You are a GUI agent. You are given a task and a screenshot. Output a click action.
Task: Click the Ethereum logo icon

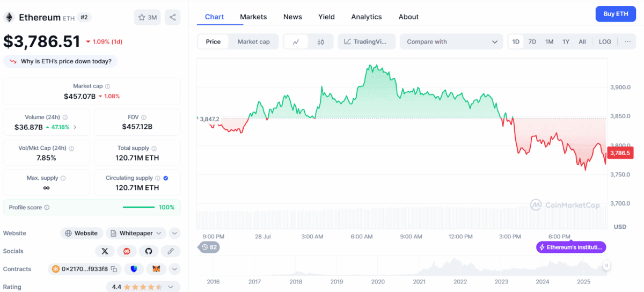pos(9,17)
